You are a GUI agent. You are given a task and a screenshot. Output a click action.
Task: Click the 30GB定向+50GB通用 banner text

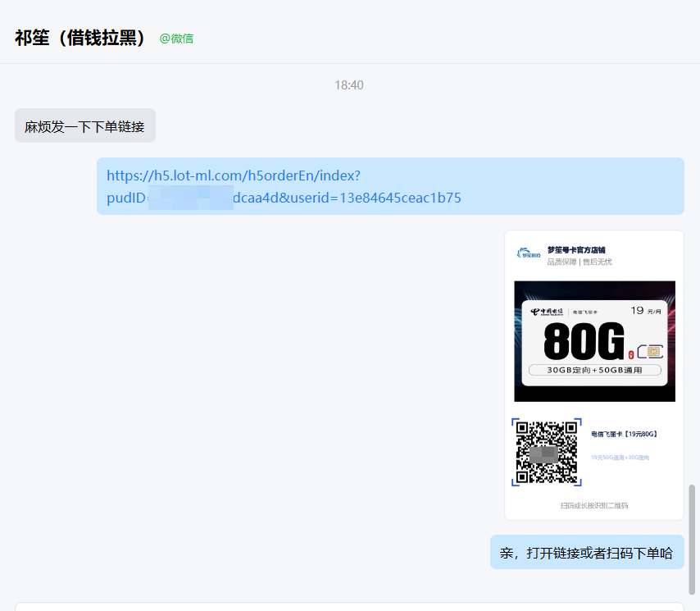(594, 370)
